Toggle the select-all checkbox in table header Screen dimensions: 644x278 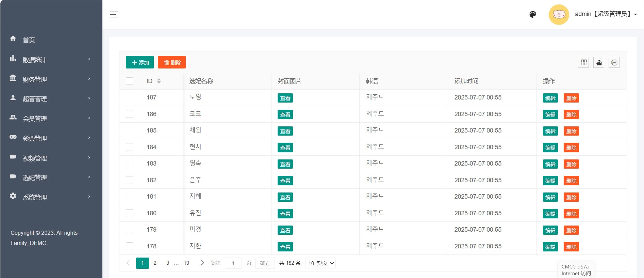(x=130, y=81)
